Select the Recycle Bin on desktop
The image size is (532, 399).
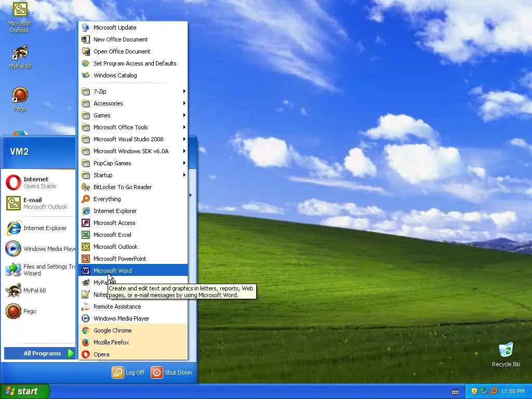tap(506, 355)
